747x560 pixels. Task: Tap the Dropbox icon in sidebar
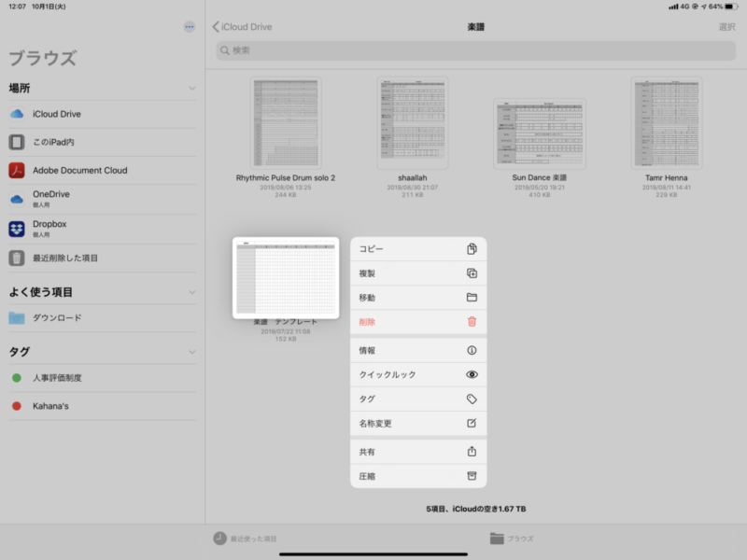click(17, 229)
